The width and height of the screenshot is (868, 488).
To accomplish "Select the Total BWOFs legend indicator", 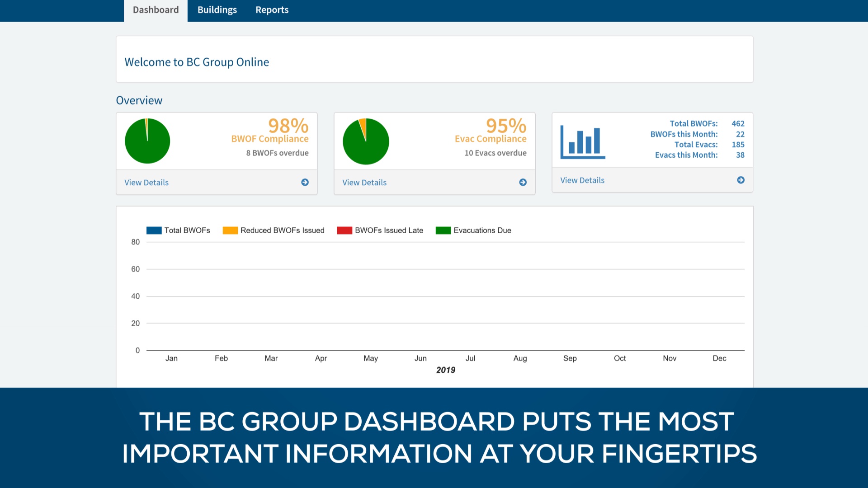I will tap(154, 230).
